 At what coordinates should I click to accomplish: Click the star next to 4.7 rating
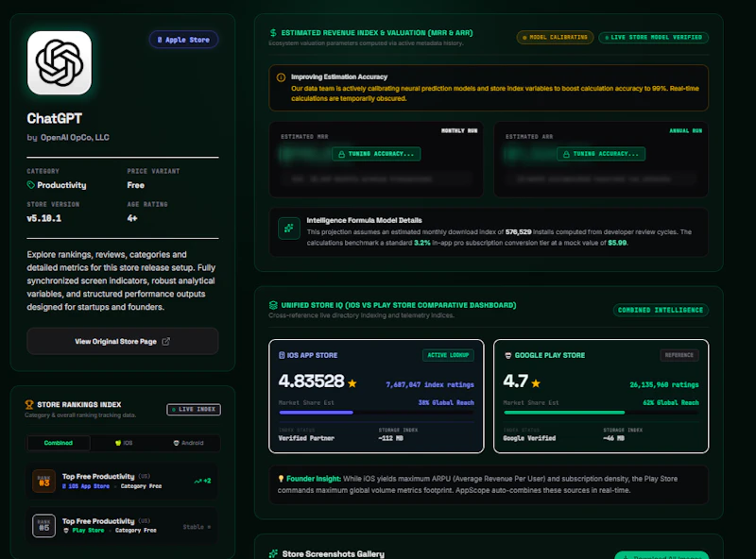pyautogui.click(x=536, y=383)
